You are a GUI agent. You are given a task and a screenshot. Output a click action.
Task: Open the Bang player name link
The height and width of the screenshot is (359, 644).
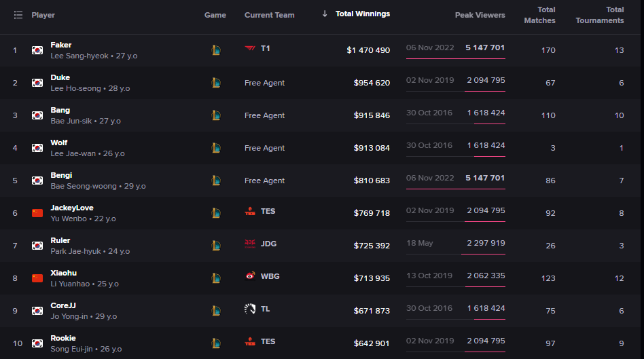pyautogui.click(x=60, y=111)
